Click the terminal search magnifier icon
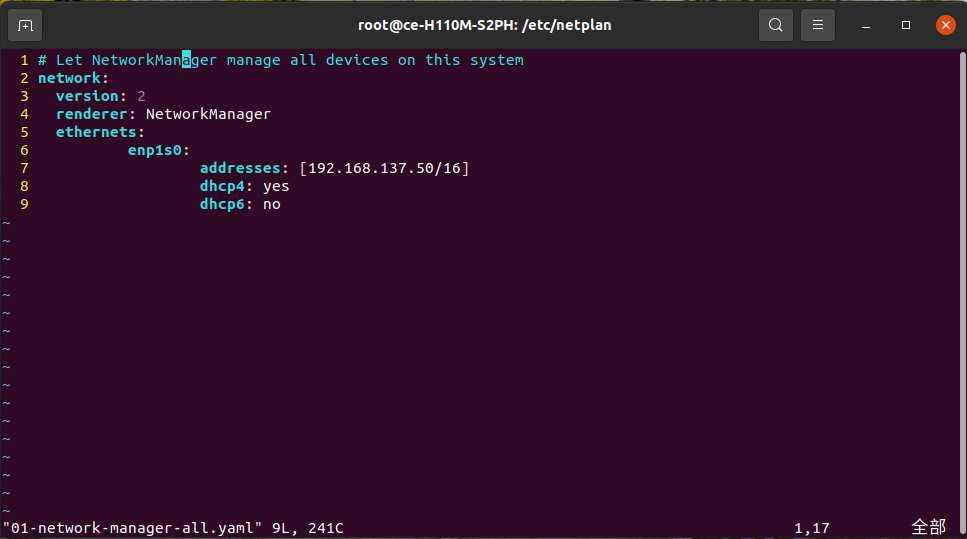Image resolution: width=967 pixels, height=539 pixels. (x=775, y=25)
